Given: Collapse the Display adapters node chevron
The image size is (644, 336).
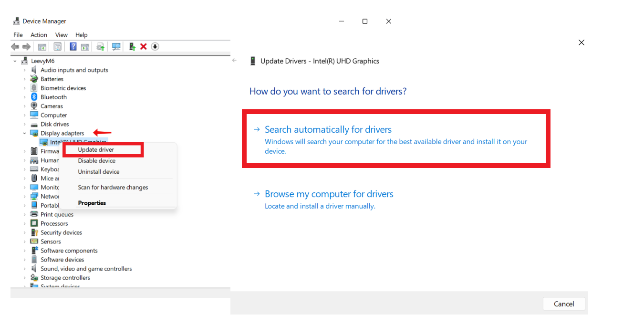Looking at the screenshot, I should 25,133.
